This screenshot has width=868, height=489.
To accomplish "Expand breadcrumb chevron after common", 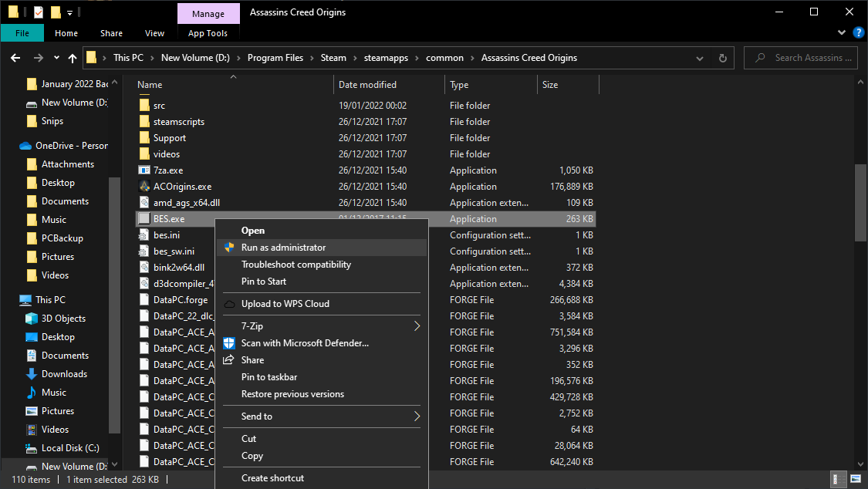I will (472, 58).
